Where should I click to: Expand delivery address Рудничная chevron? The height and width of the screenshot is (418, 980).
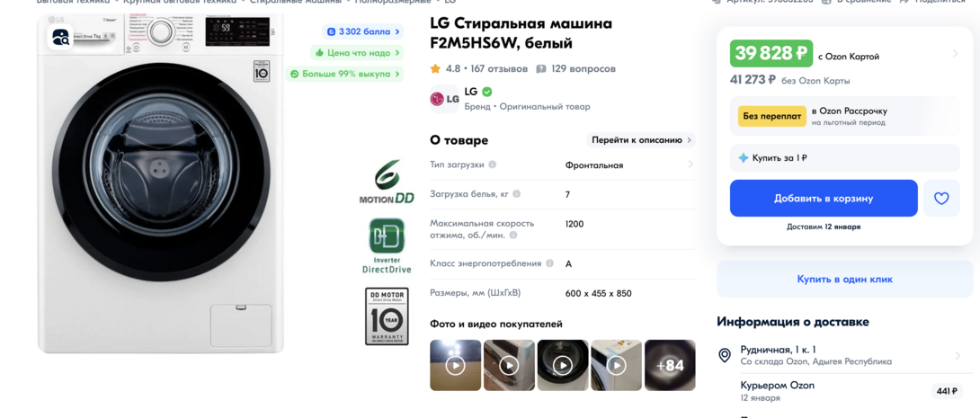(958, 355)
